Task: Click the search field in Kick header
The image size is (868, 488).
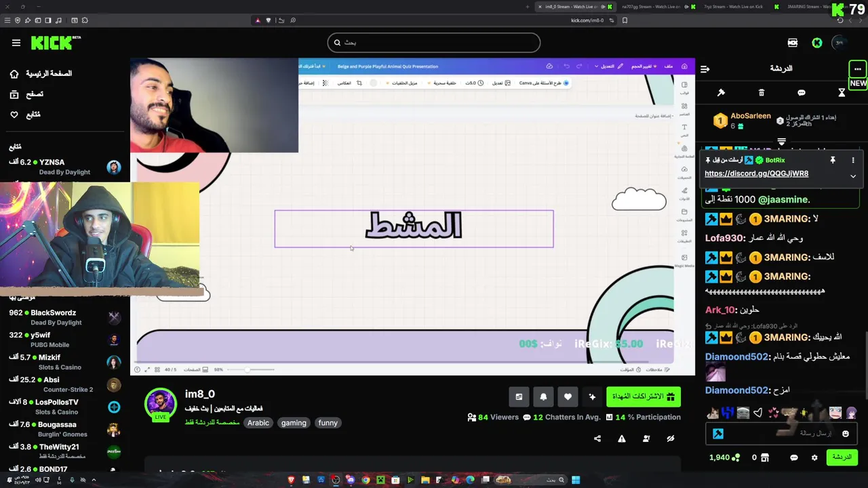Action: pyautogui.click(x=434, y=43)
